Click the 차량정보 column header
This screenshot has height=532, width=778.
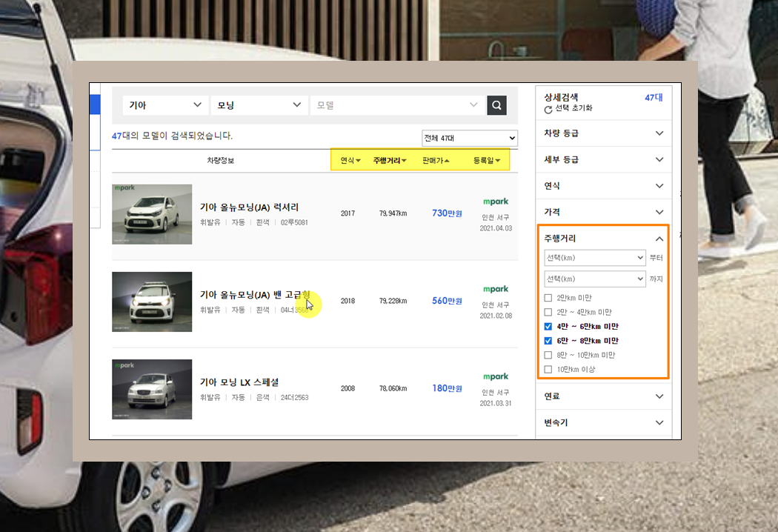[221, 160]
